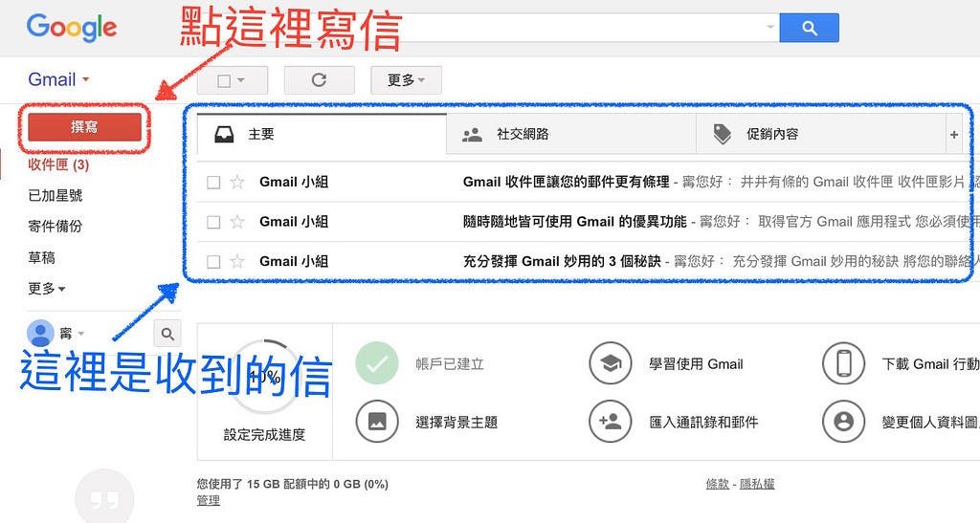Open the 更多 toolbar dropdown

click(406, 80)
